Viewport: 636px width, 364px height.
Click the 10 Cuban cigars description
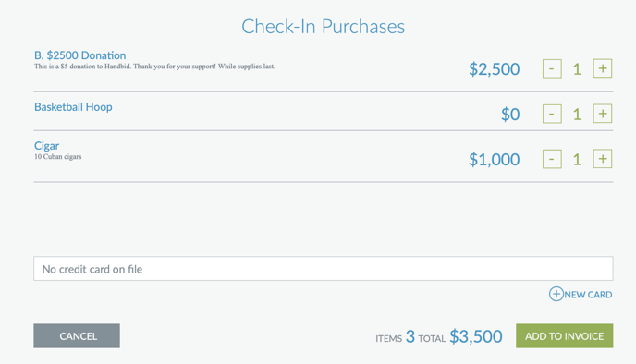pyautogui.click(x=57, y=157)
